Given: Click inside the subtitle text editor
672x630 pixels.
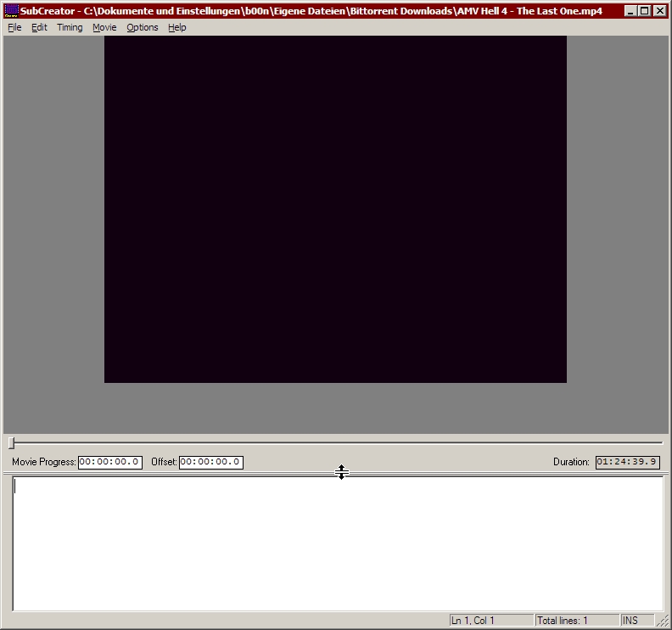Looking at the screenshot, I should coord(338,543).
